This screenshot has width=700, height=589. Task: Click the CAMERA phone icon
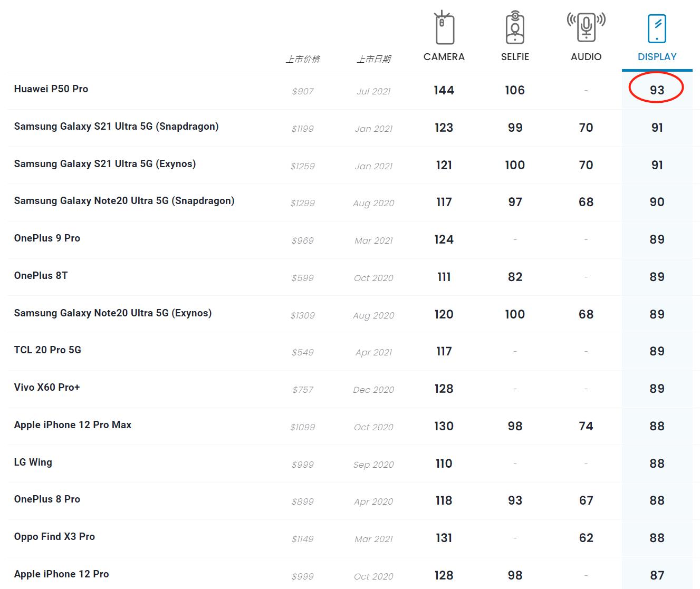pos(444,28)
